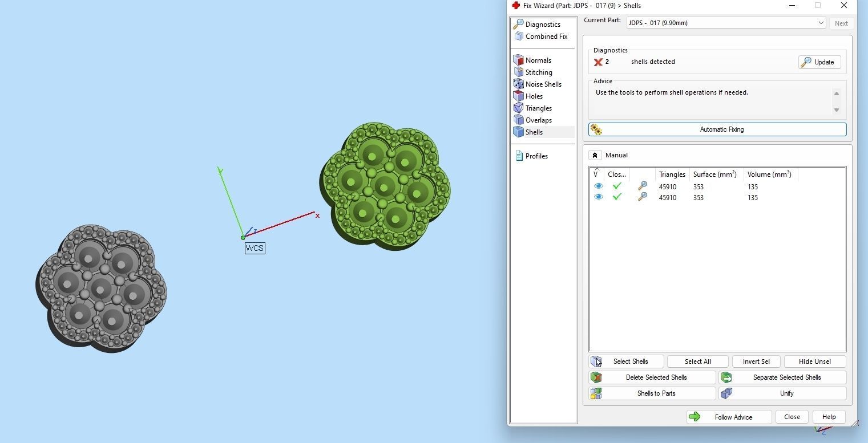Click the red X error icon beside shells detected
The width and height of the screenshot is (868, 443).
click(598, 62)
